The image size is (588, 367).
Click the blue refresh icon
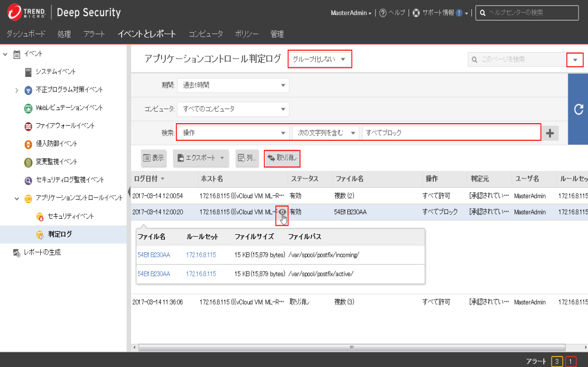[x=578, y=109]
